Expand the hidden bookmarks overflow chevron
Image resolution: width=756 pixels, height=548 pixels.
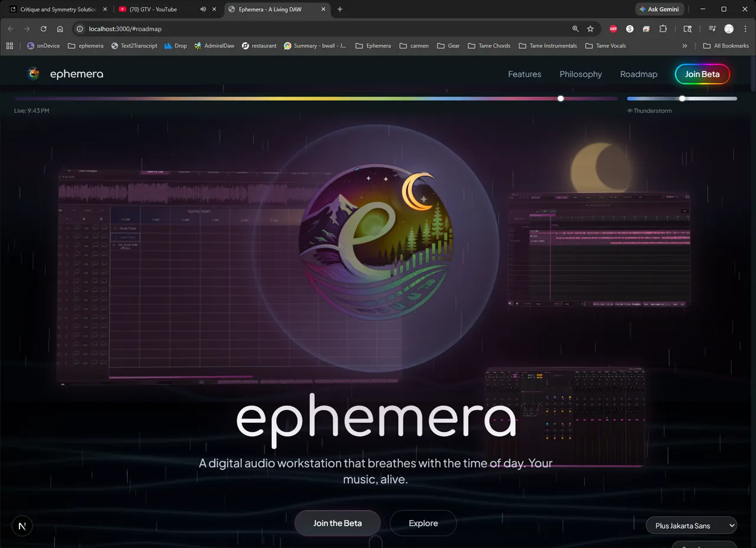(685, 46)
